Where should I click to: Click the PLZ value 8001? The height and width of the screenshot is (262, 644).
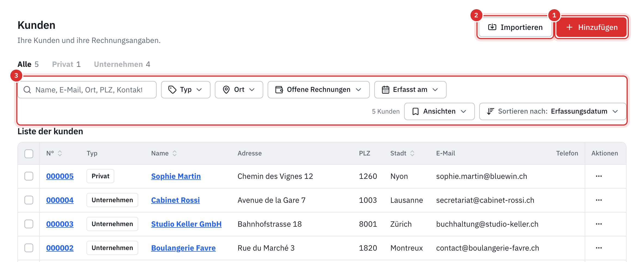click(x=368, y=224)
